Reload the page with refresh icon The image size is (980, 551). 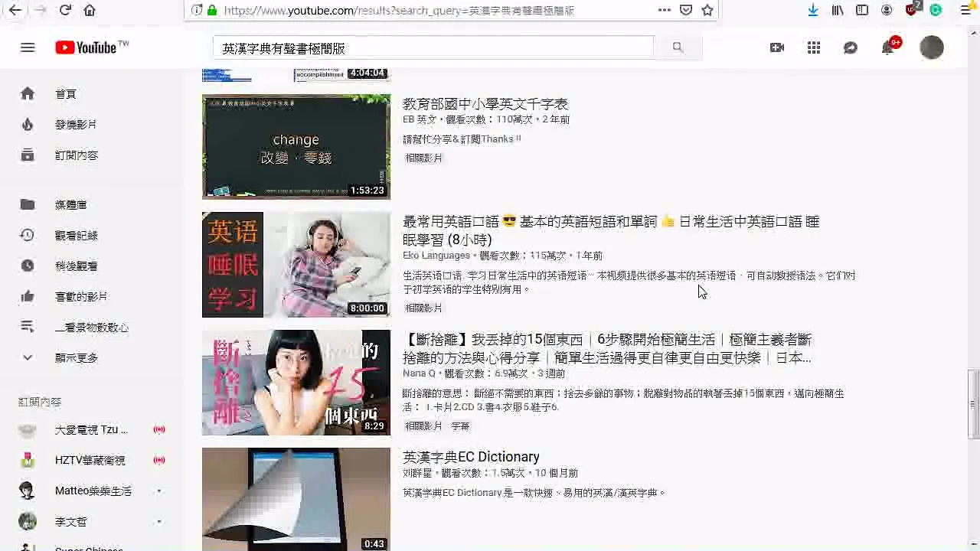coord(65,10)
